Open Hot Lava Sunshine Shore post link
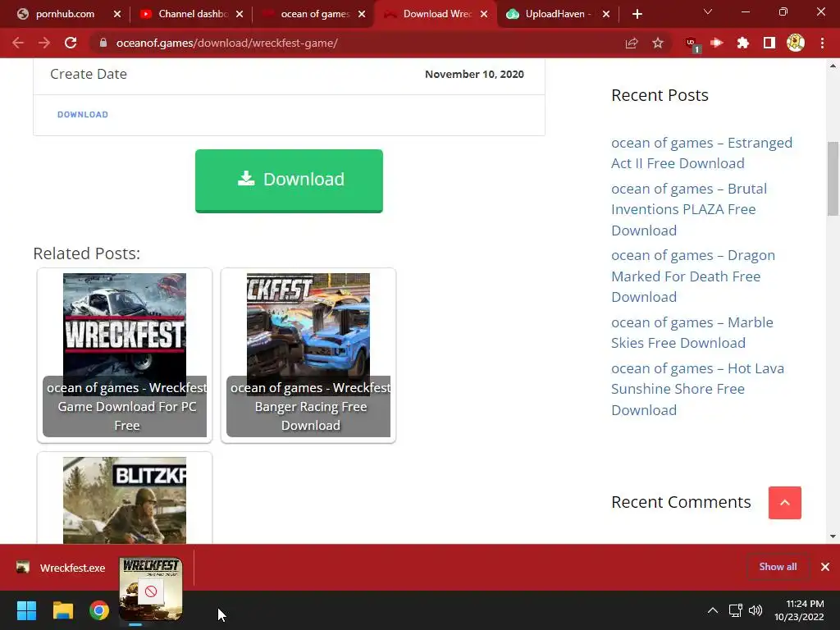Image resolution: width=840 pixels, height=630 pixels. click(x=697, y=389)
